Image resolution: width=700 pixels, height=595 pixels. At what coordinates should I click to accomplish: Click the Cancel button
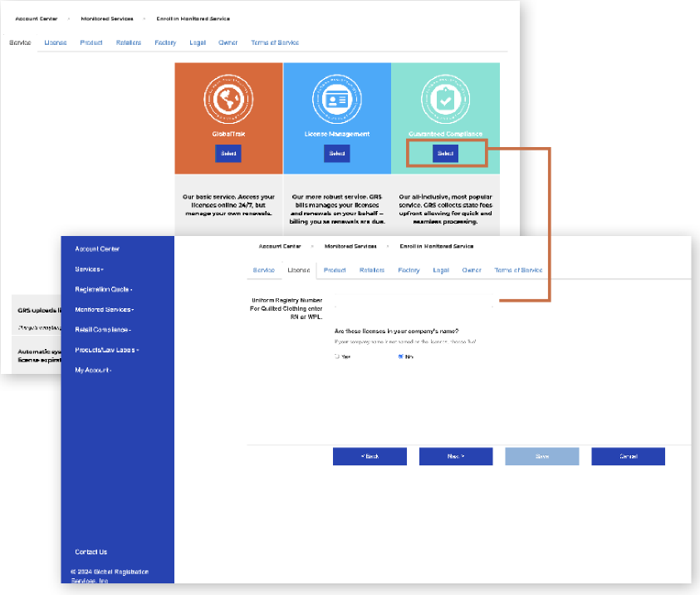628,457
